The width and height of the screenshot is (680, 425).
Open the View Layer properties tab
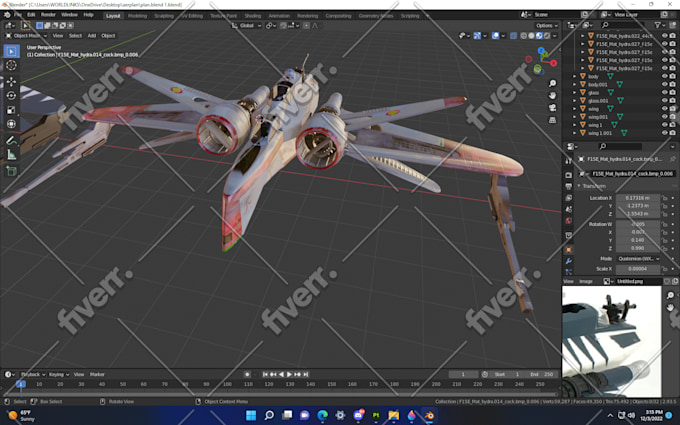click(569, 198)
